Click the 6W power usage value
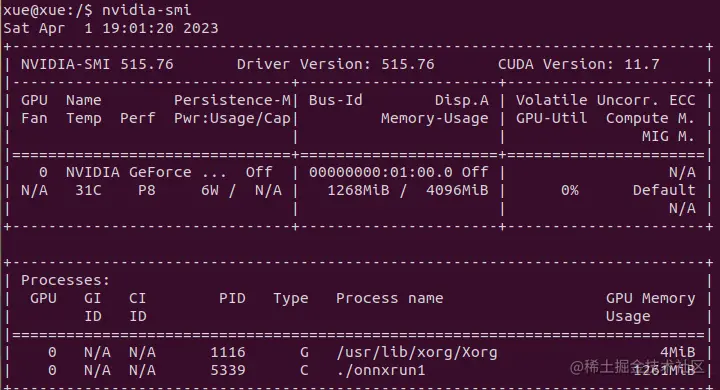Image resolution: width=720 pixels, height=390 pixels. tap(209, 190)
